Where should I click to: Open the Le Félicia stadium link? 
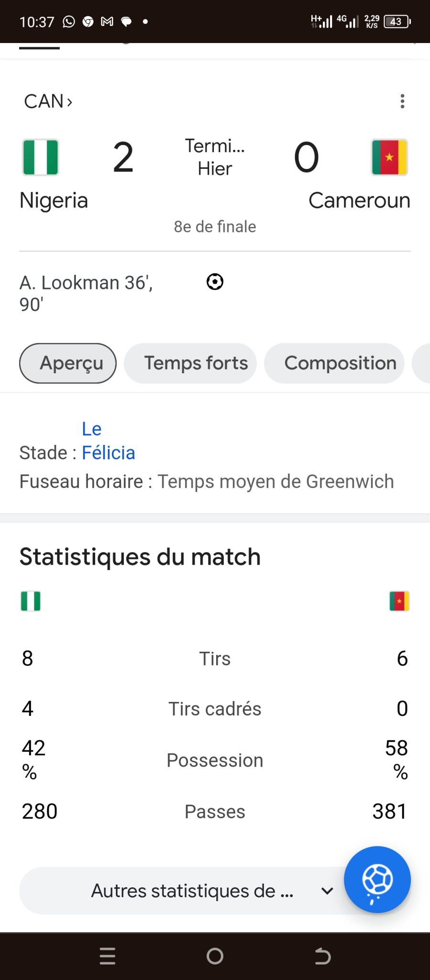(108, 441)
